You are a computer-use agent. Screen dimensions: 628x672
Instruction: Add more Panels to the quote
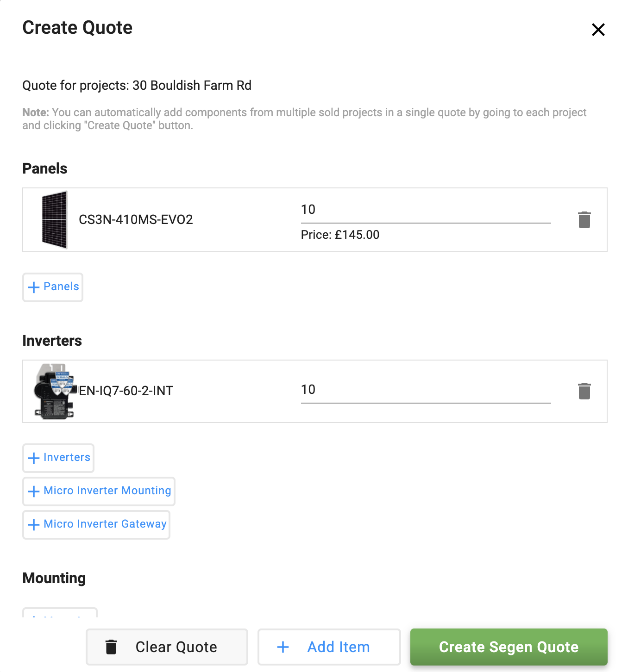(53, 287)
